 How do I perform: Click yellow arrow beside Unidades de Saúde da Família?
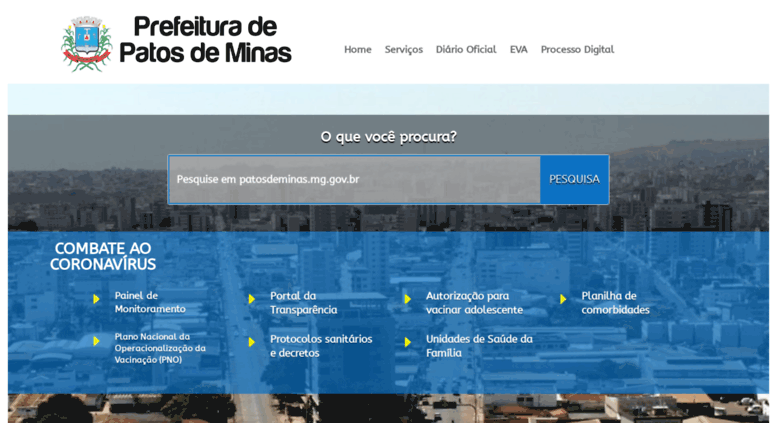tap(408, 342)
